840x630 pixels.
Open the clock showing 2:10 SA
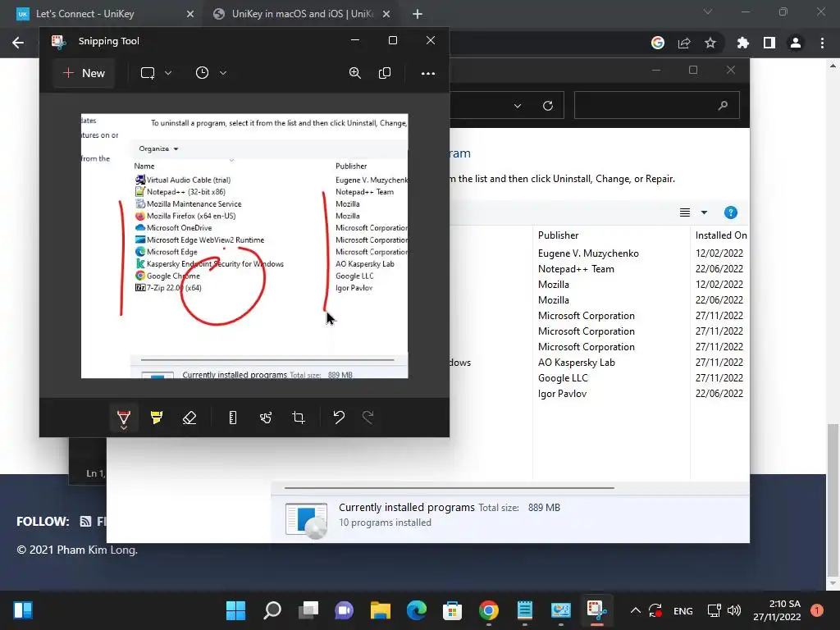[x=777, y=610]
